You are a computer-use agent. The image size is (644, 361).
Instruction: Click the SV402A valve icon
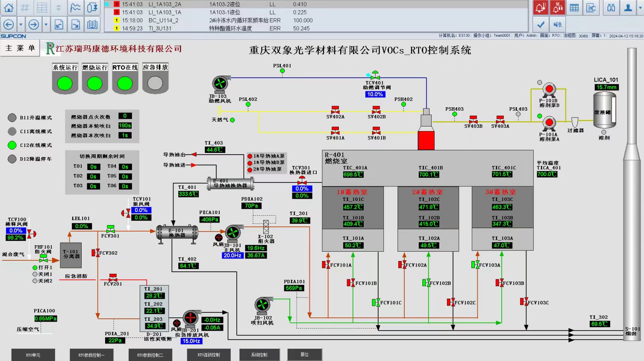335,110
